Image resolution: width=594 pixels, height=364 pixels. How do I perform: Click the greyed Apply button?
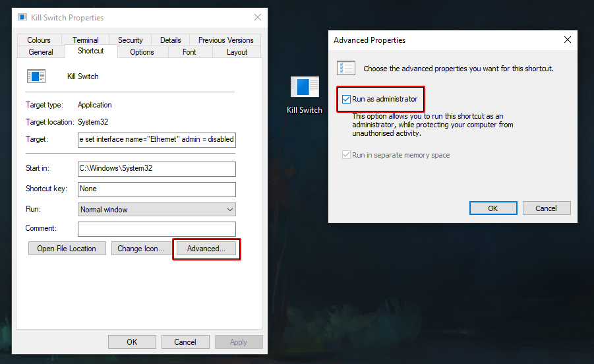(239, 342)
